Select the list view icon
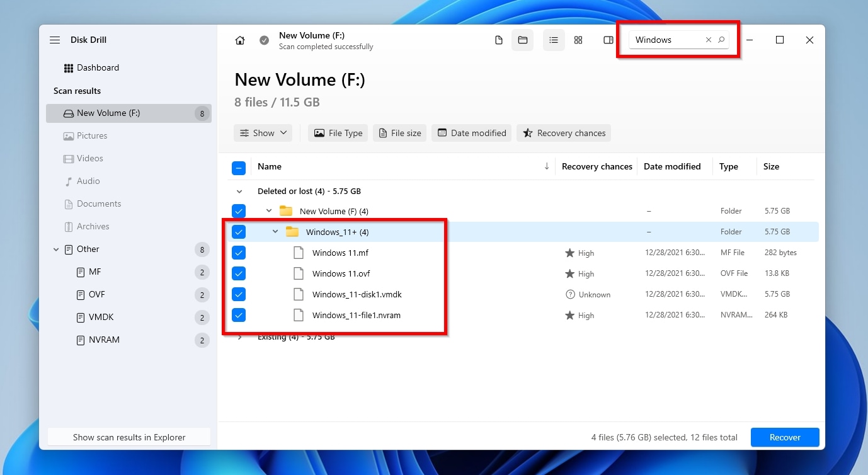The height and width of the screenshot is (475, 868). tap(554, 40)
